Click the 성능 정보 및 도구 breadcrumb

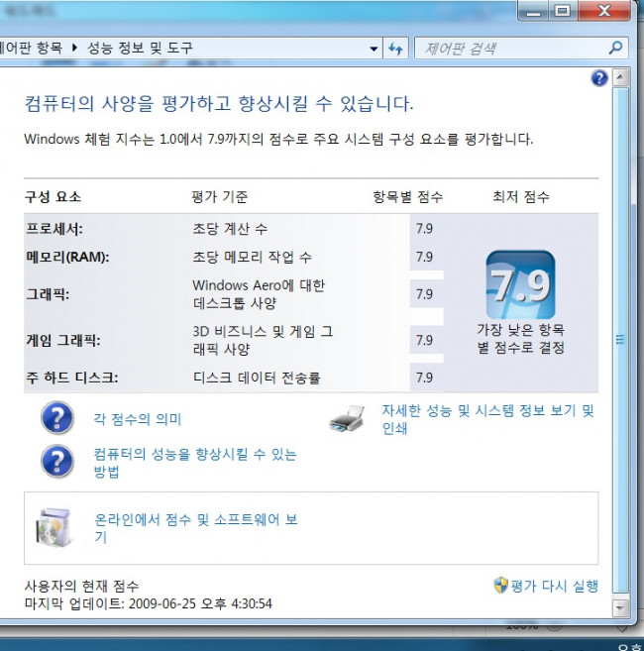(x=140, y=48)
